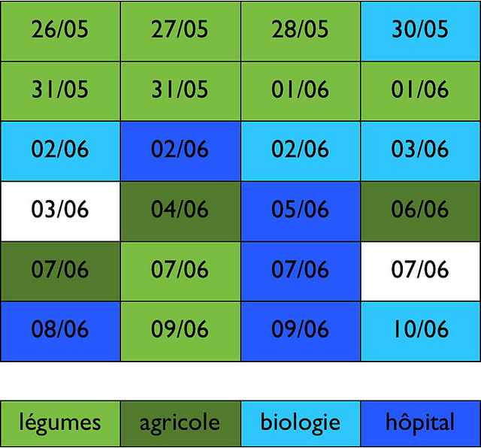
Task: Select the 06/06 date cell
Action: point(420,210)
